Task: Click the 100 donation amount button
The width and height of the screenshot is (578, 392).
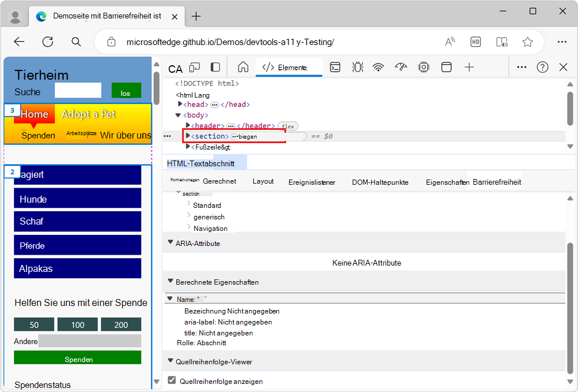Action: point(77,324)
